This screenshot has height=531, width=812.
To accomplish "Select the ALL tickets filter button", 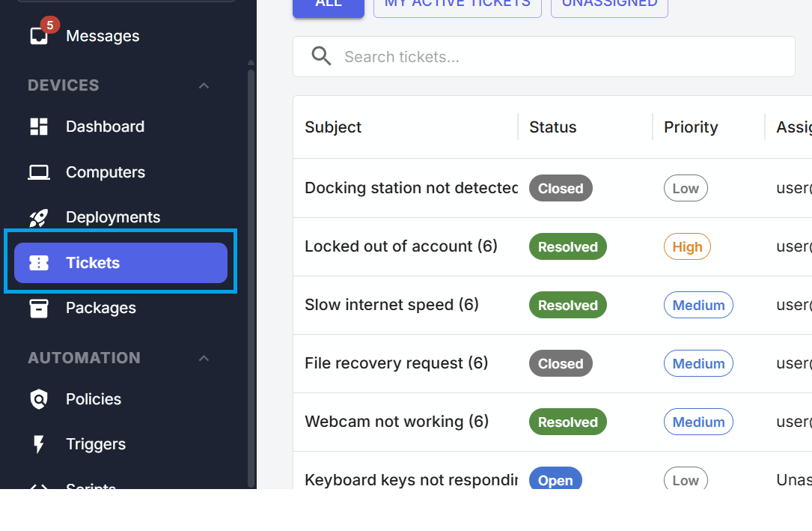I will click(328, 3).
